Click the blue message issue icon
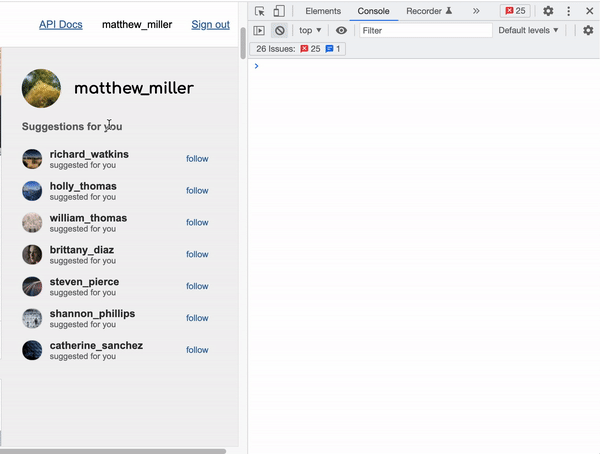 [x=329, y=49]
